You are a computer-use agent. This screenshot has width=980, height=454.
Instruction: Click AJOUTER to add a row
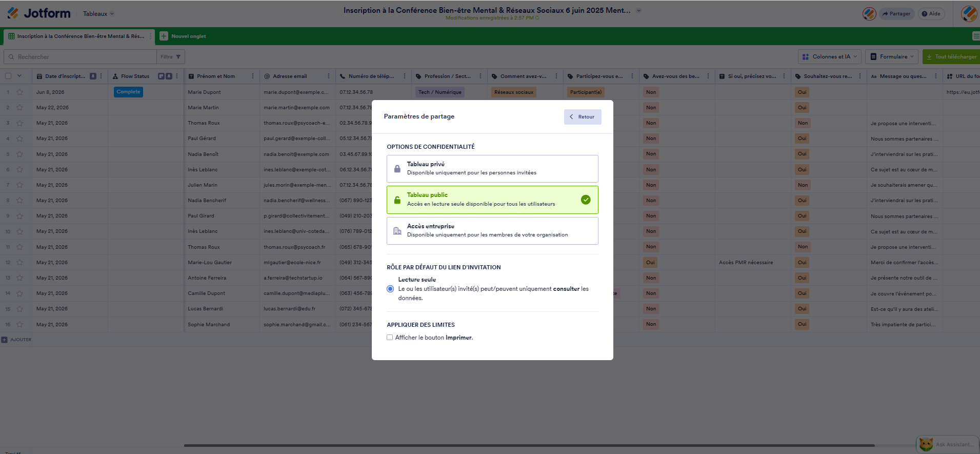tap(16, 340)
